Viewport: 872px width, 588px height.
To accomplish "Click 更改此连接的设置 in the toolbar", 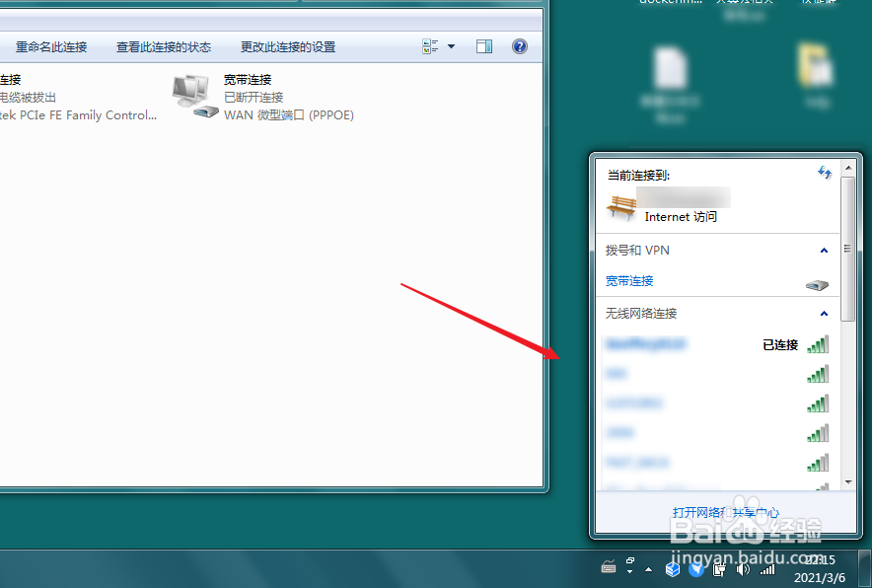I will click(x=288, y=47).
